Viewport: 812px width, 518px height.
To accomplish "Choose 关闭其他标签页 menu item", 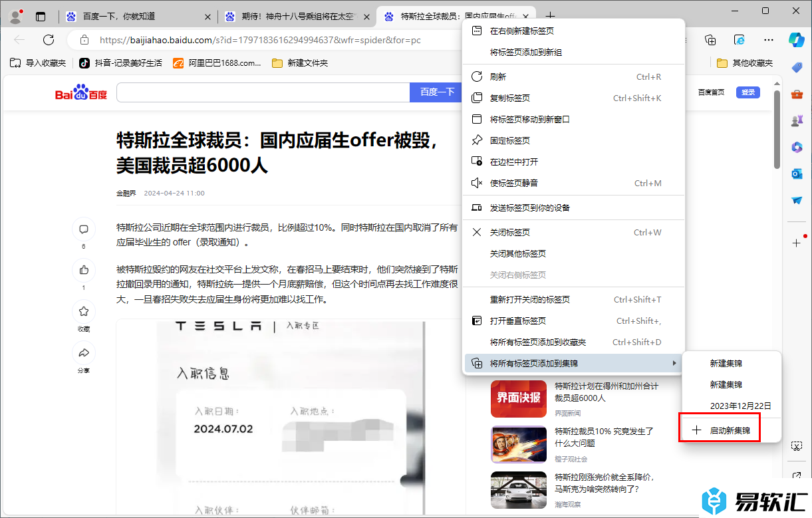I will coord(573,253).
